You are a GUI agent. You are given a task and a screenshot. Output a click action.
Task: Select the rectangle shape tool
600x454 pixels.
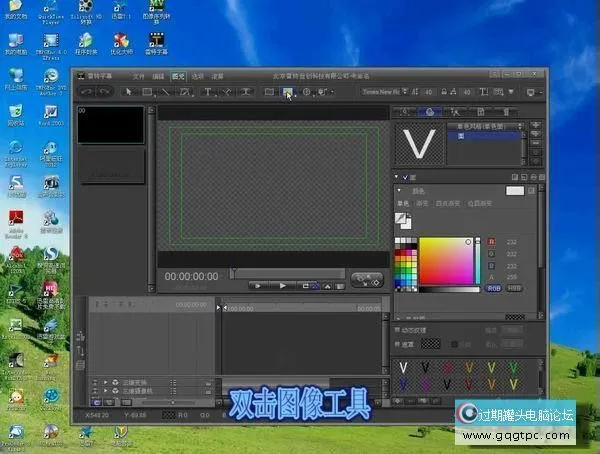tap(147, 92)
